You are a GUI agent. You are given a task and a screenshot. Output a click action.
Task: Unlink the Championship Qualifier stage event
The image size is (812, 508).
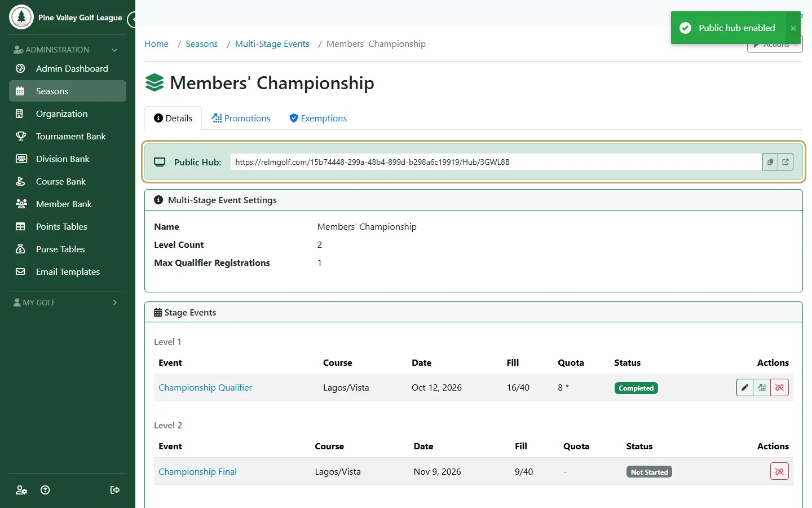[779, 388]
